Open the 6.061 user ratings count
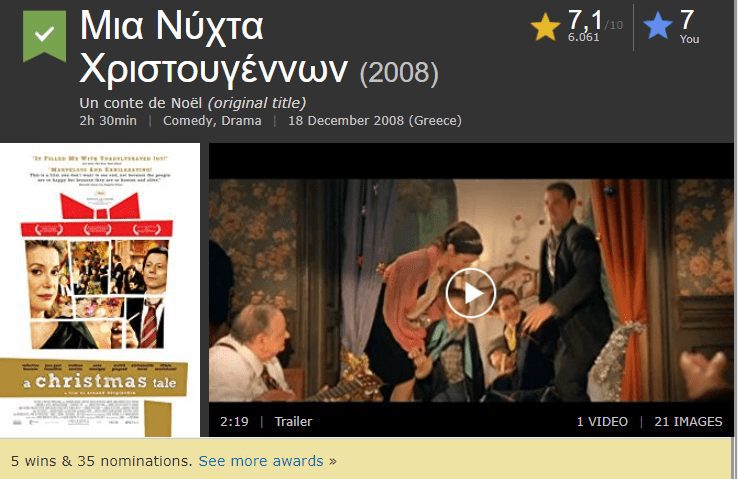This screenshot has width=738, height=479. tap(583, 37)
